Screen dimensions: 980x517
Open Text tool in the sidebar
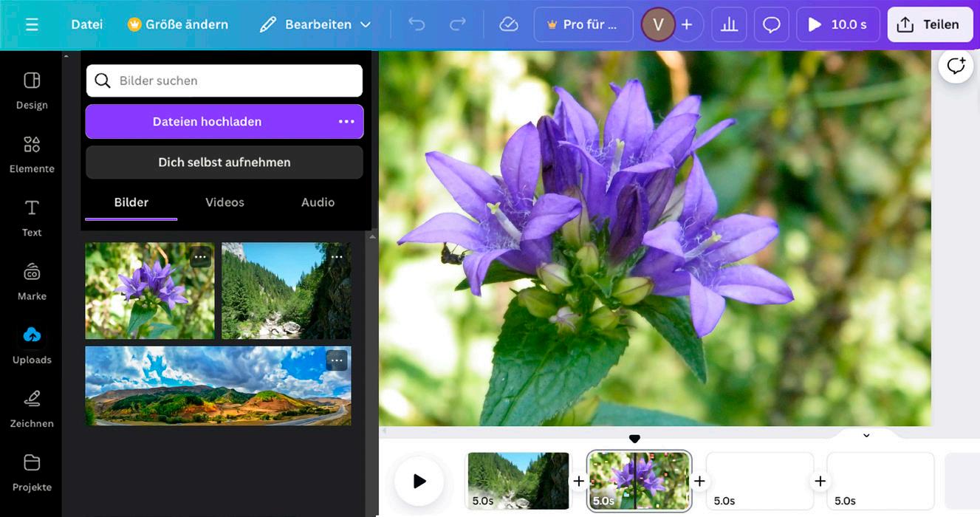pyautogui.click(x=32, y=217)
